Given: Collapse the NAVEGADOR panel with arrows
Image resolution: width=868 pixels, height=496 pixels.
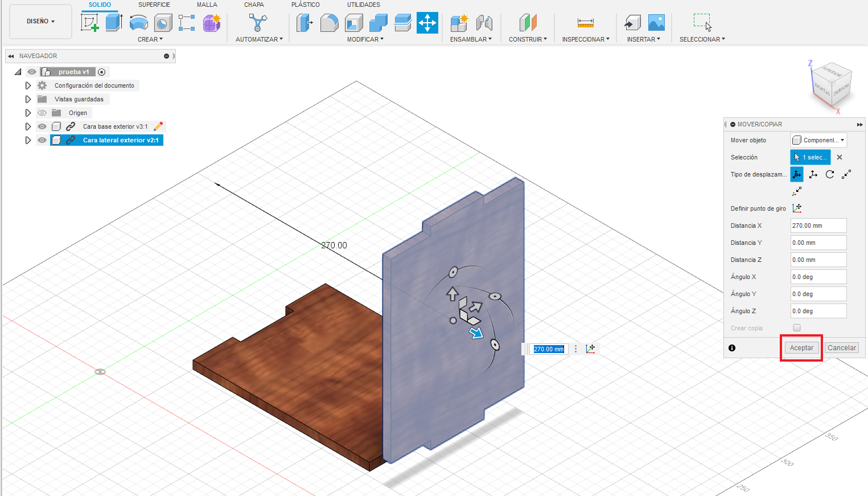Looking at the screenshot, I should click(x=11, y=56).
